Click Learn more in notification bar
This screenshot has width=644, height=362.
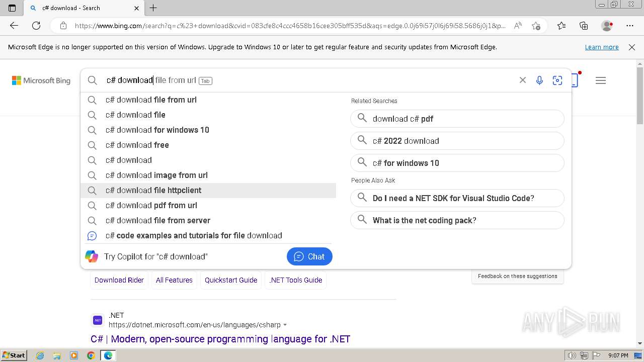point(602,47)
